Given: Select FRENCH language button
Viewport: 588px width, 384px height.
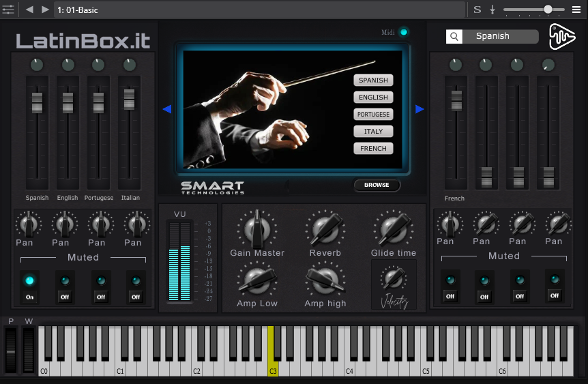Looking at the screenshot, I should tap(373, 149).
